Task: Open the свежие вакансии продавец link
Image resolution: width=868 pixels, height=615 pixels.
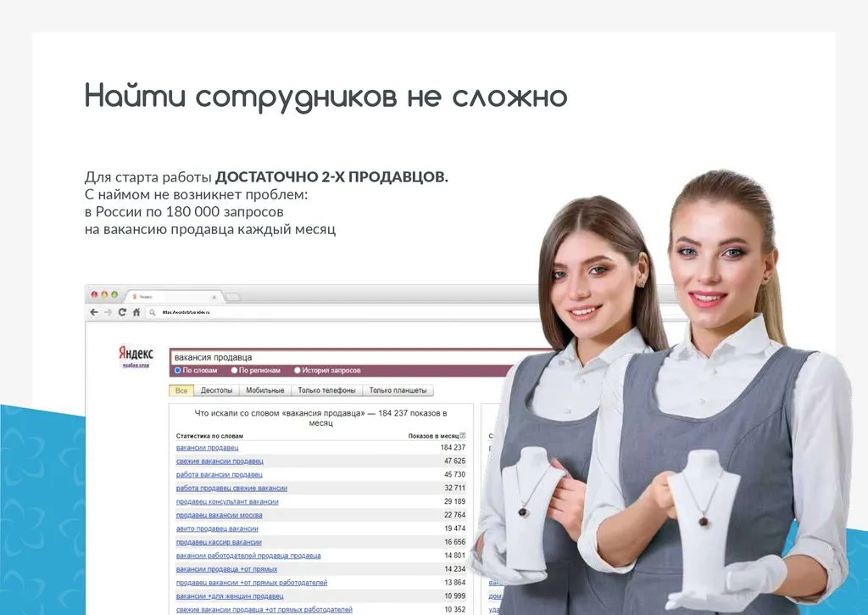Action: [219, 461]
